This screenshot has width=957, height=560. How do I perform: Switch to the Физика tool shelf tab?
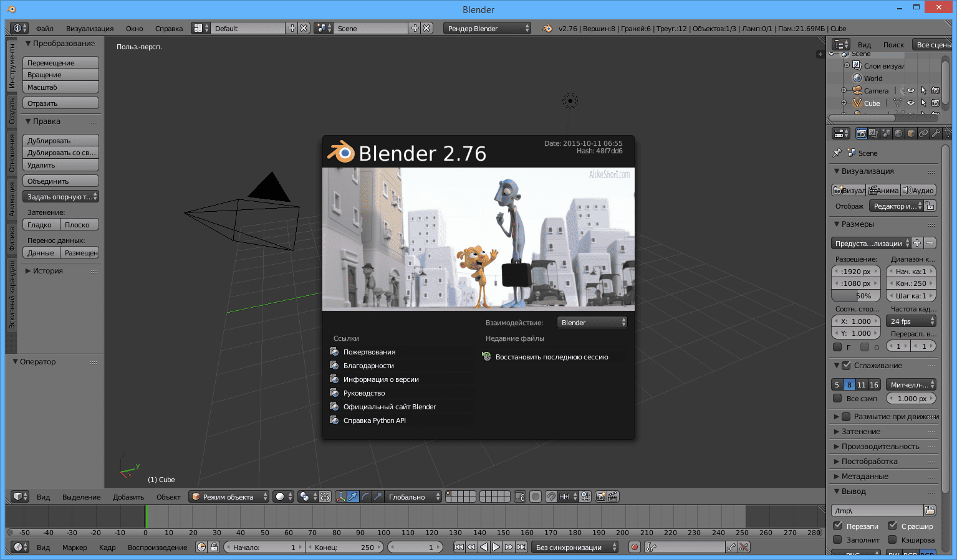pos(12,239)
